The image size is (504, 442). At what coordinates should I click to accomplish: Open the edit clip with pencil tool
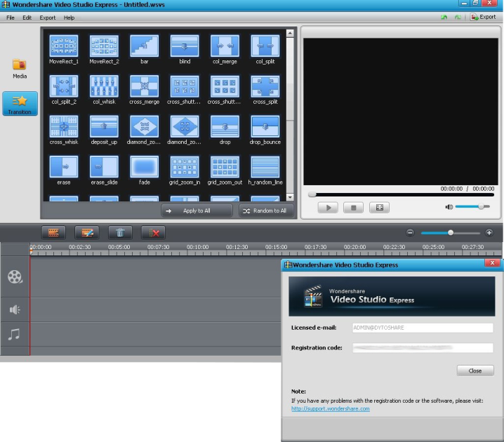87,232
